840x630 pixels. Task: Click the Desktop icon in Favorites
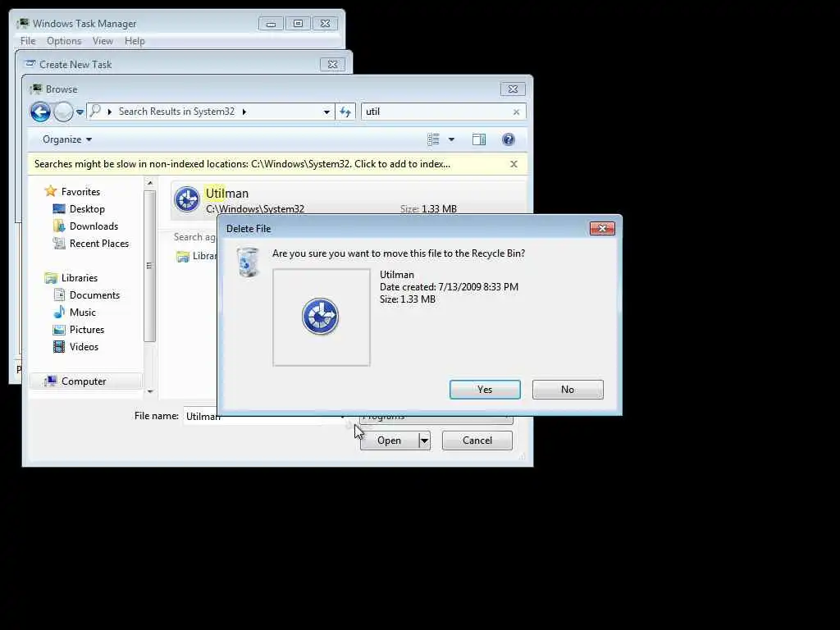pos(59,209)
